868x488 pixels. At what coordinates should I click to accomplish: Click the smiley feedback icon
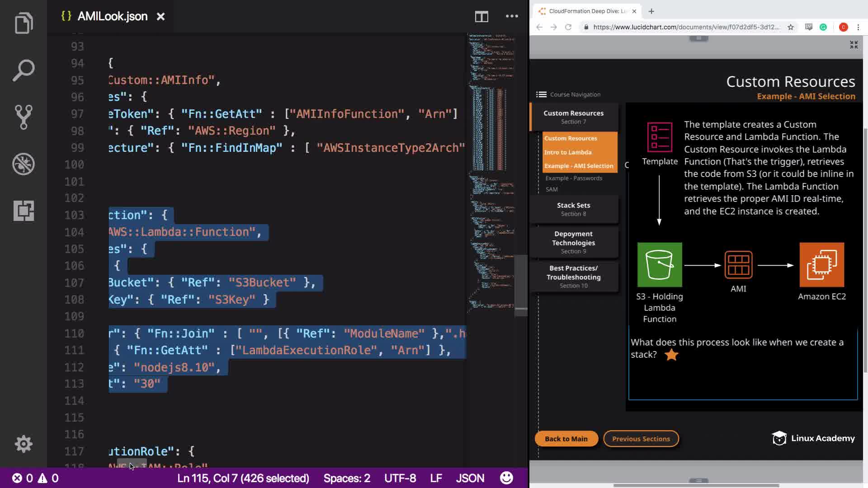point(506,478)
